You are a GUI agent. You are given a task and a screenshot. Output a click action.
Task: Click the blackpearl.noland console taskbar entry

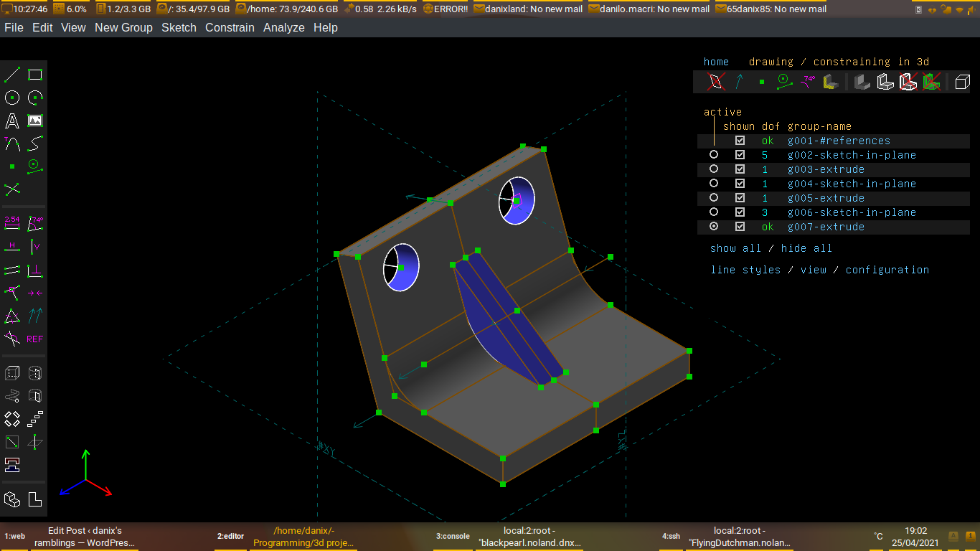[x=529, y=536]
